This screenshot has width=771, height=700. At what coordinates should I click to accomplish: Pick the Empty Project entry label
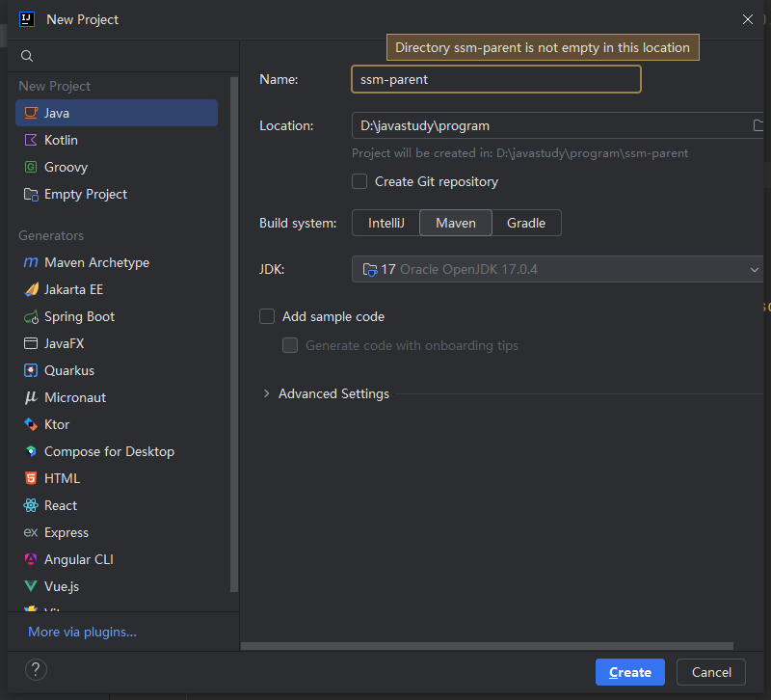tap(86, 195)
